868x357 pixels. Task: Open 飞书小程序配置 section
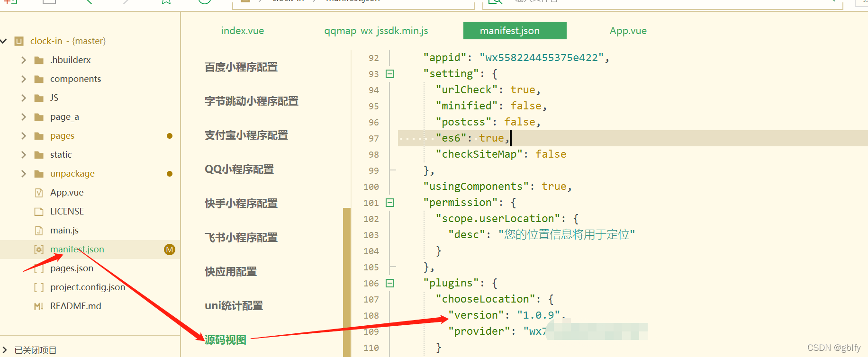241,238
